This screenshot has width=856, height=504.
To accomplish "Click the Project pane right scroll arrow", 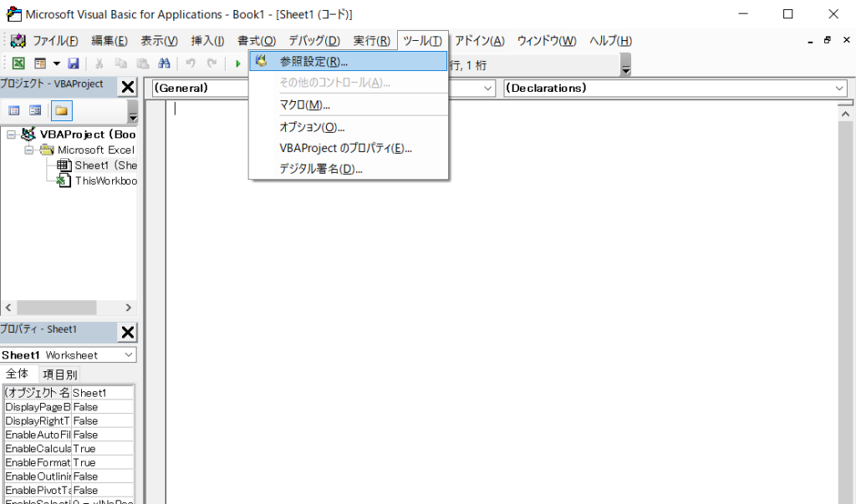I will (128, 308).
